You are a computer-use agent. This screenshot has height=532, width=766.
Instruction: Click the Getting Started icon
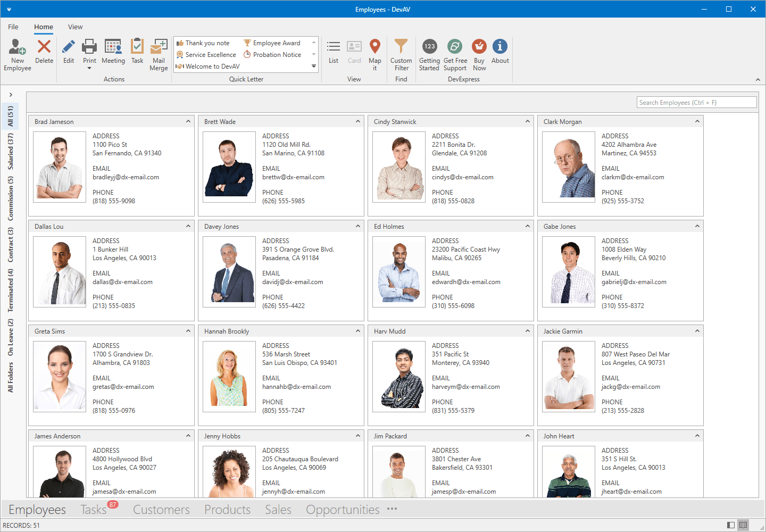(429, 53)
